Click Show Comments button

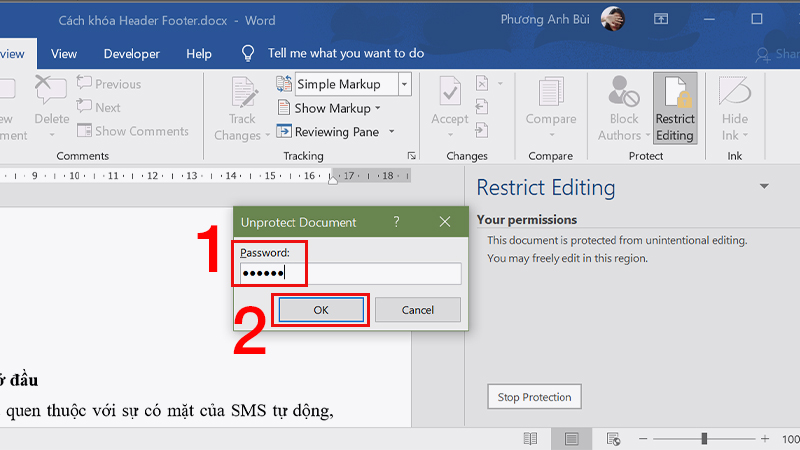pyautogui.click(x=133, y=131)
